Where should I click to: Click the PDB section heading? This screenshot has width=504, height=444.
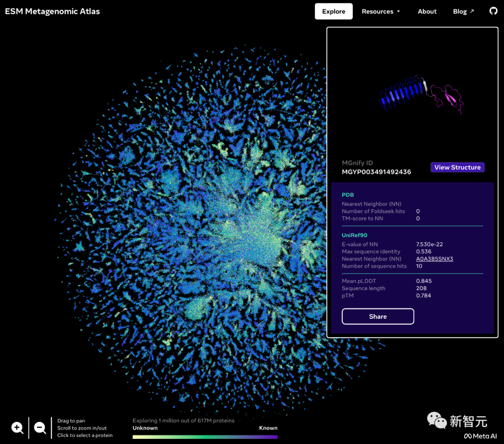point(348,195)
